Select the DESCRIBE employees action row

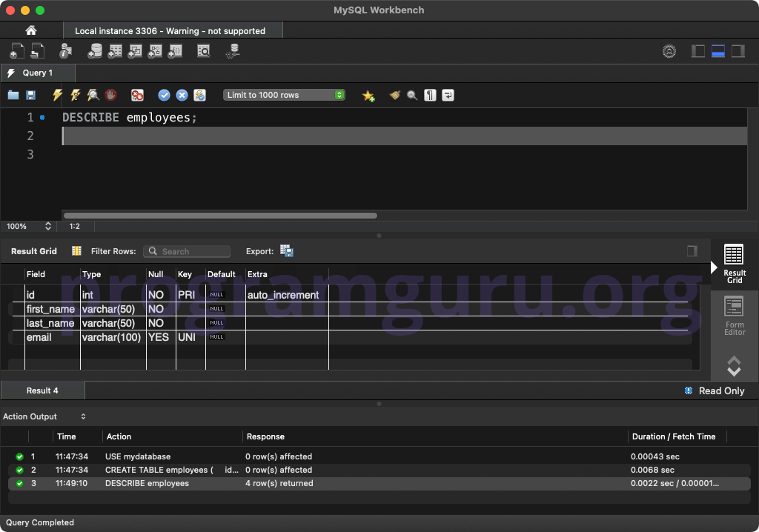(x=379, y=483)
